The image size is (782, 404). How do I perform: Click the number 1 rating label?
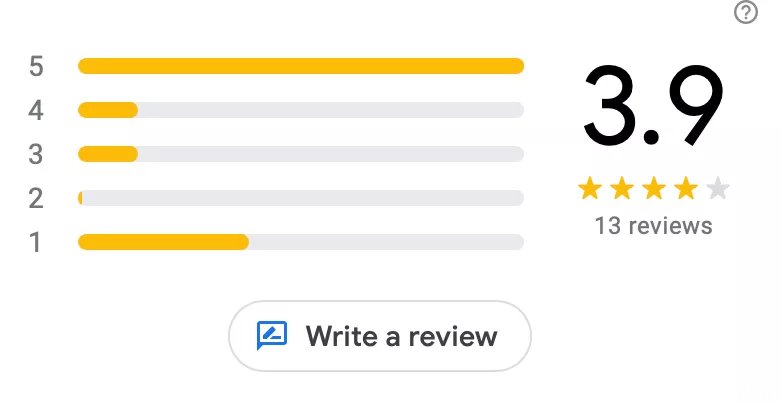[x=35, y=242]
